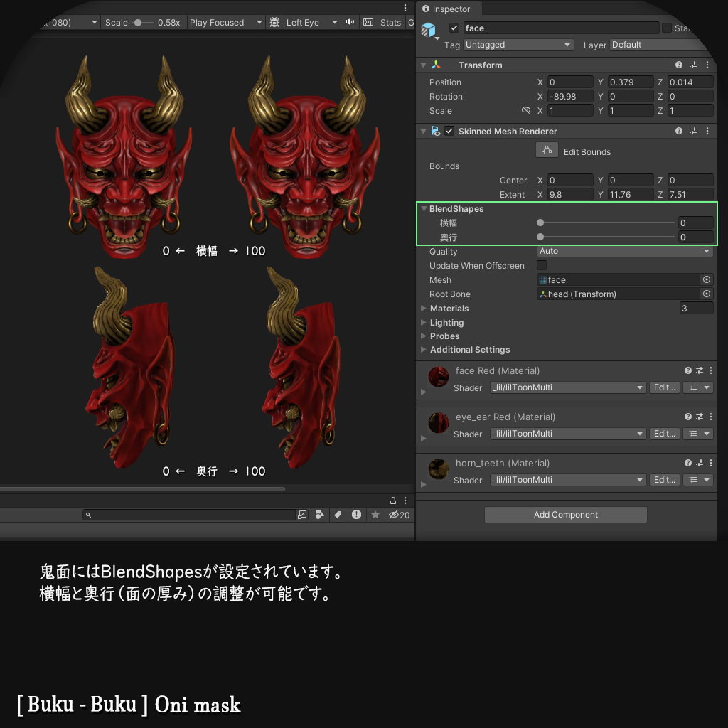
Task: Click Edit button for the lilToonMulti shader
Action: pos(664,387)
